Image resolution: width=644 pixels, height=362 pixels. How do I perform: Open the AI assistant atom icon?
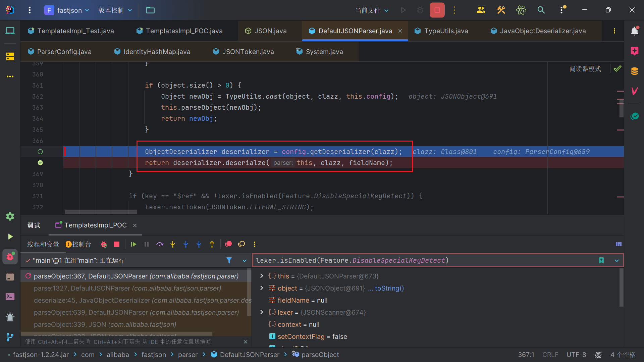coord(521,10)
